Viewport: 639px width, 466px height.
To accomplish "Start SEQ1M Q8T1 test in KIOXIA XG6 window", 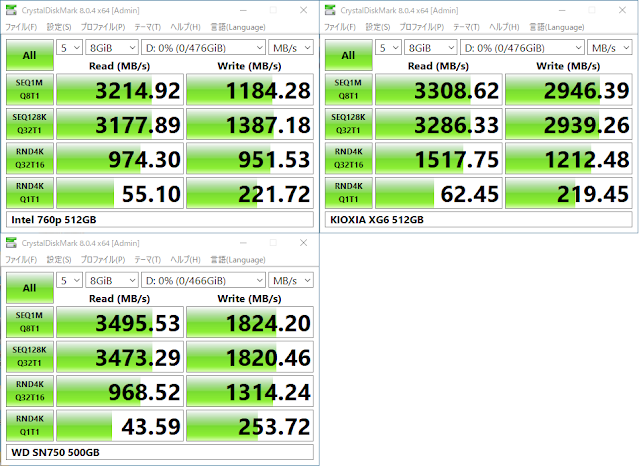I will 348,89.
